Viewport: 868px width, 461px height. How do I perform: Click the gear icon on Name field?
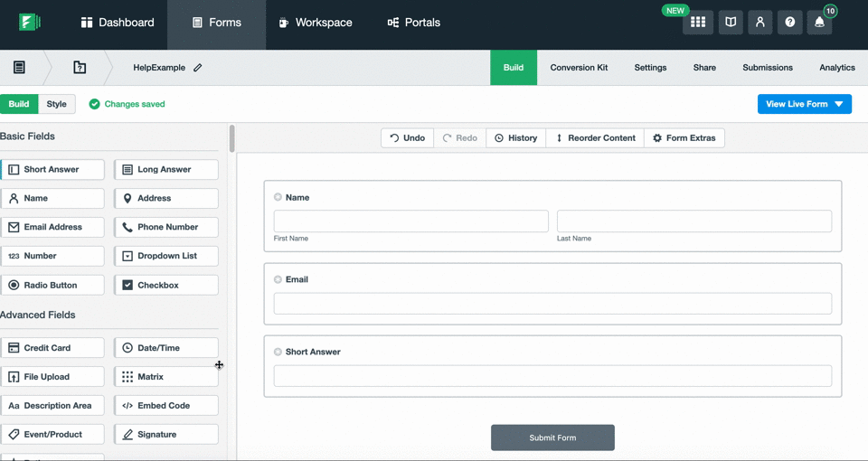click(x=278, y=197)
